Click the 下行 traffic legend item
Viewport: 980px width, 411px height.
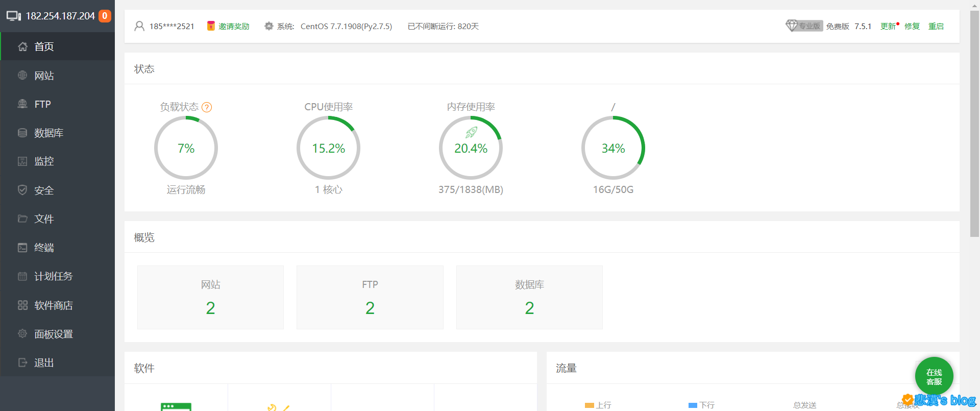tap(701, 405)
